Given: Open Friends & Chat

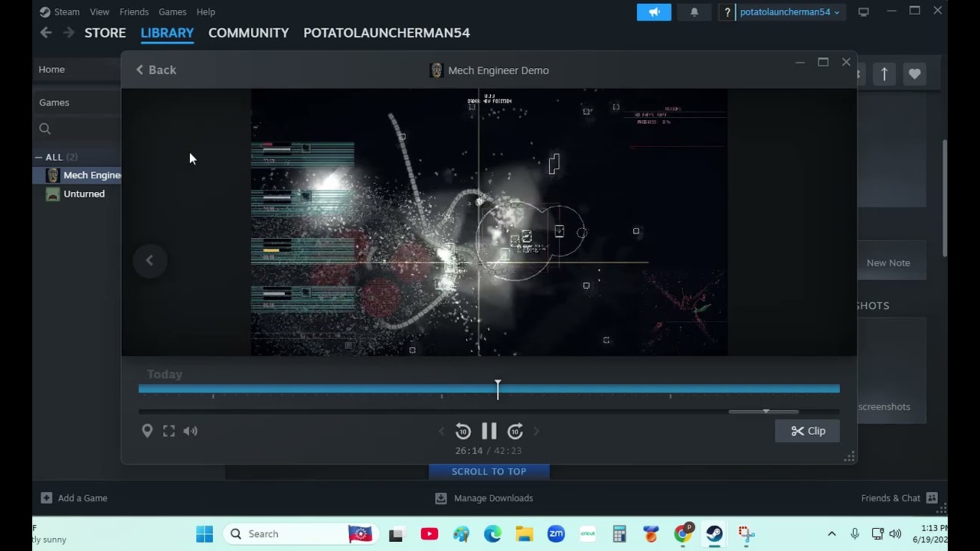Looking at the screenshot, I should (899, 498).
